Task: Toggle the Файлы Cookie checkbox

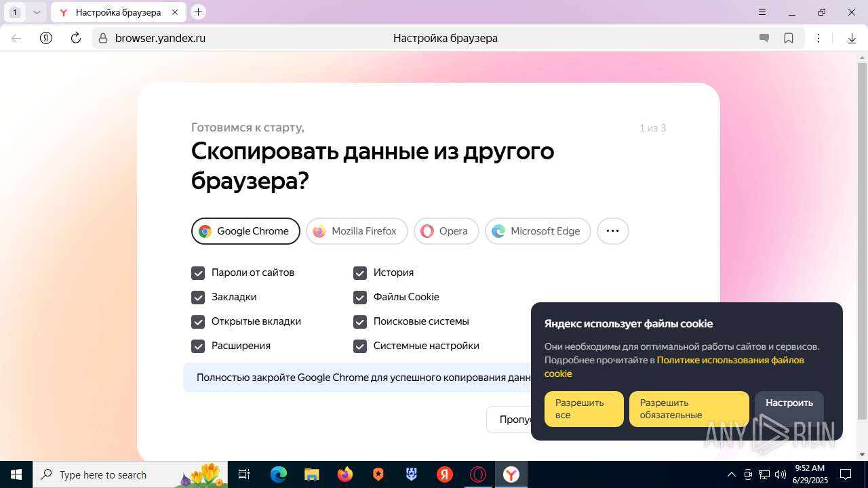Action: (x=360, y=298)
